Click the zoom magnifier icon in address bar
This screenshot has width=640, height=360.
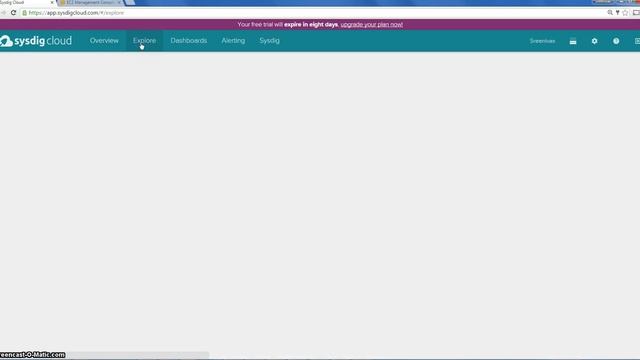pyautogui.click(x=610, y=13)
